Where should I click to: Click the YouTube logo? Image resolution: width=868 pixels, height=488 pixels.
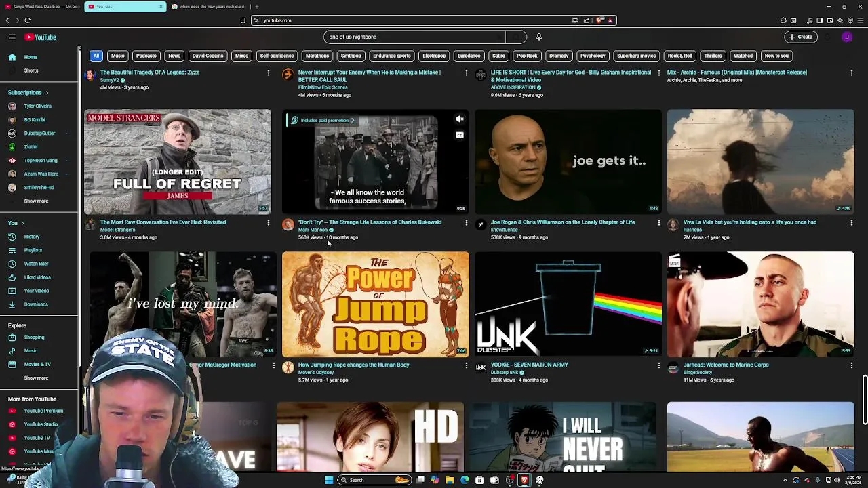[x=41, y=37]
